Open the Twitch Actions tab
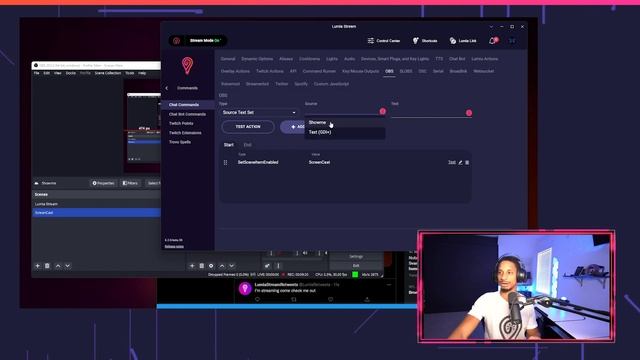The image size is (640, 360). pos(269,71)
